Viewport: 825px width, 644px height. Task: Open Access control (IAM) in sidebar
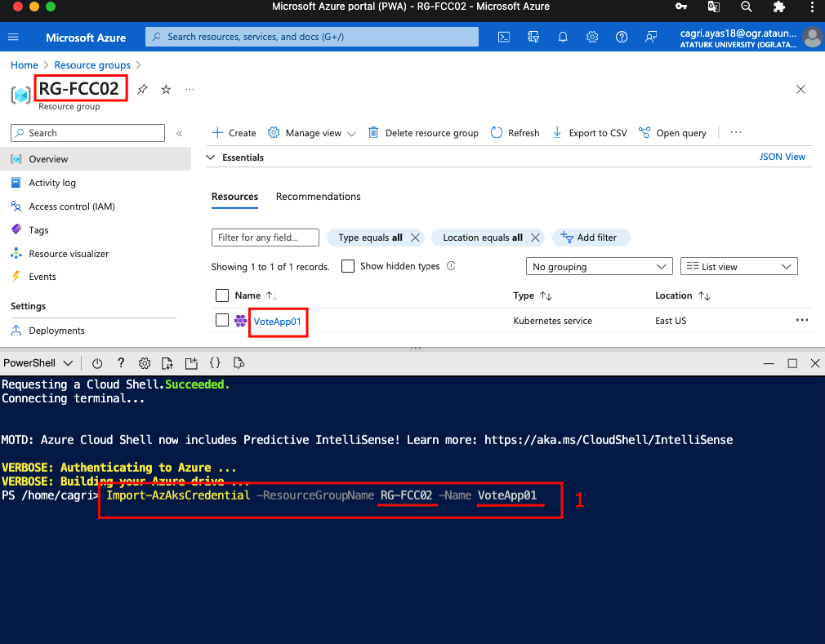click(71, 207)
